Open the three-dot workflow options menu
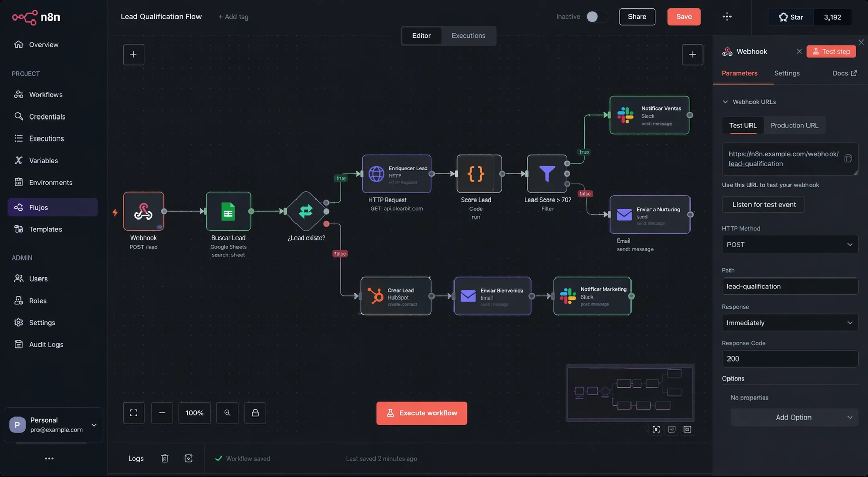Viewport: 868px width, 477px height. tap(727, 17)
